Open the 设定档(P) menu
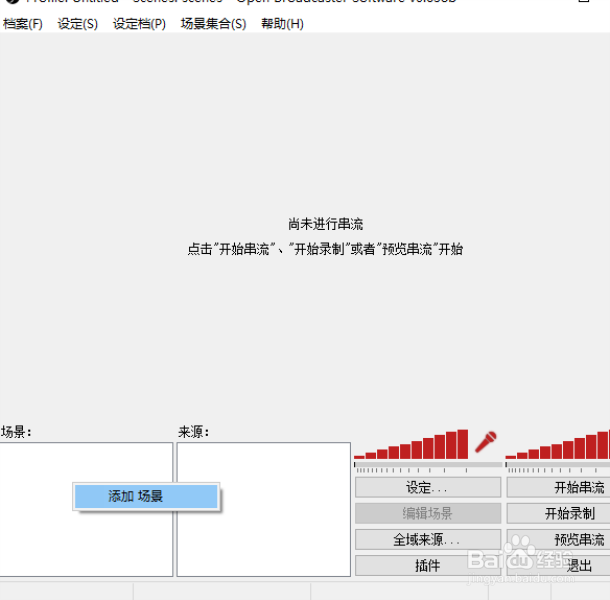 coord(139,24)
